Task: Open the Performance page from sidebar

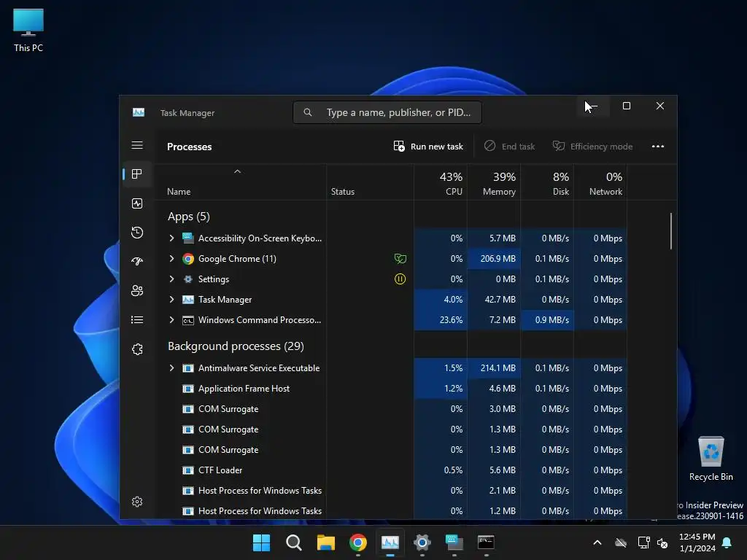Action: [137, 204]
